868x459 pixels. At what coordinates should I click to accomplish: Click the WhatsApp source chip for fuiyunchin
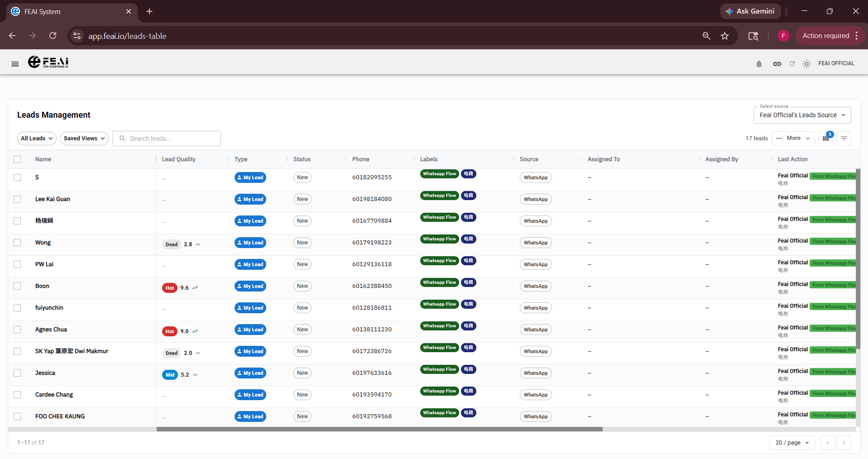536,308
